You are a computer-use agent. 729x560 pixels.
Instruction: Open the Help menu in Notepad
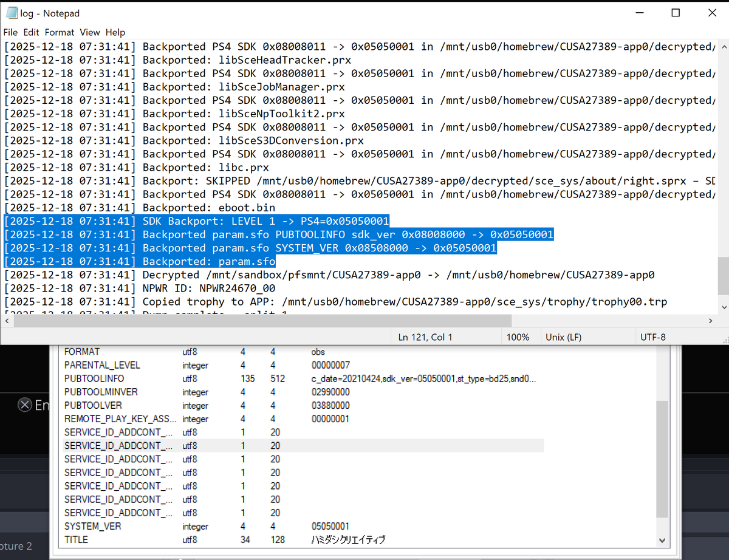(x=115, y=32)
